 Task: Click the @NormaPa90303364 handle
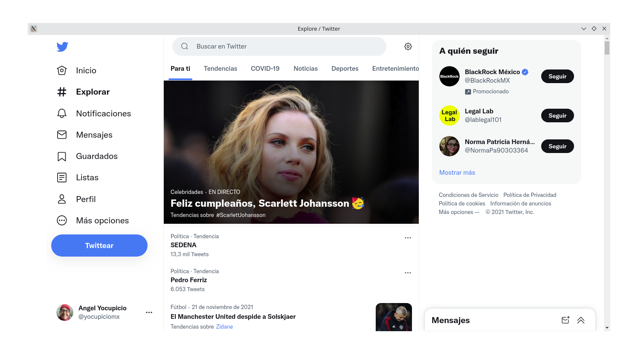tap(496, 150)
